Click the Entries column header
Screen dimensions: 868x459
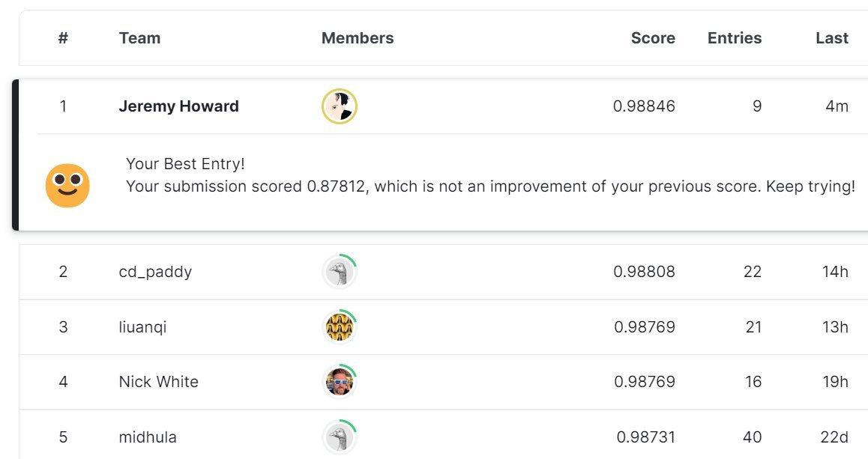(x=735, y=38)
